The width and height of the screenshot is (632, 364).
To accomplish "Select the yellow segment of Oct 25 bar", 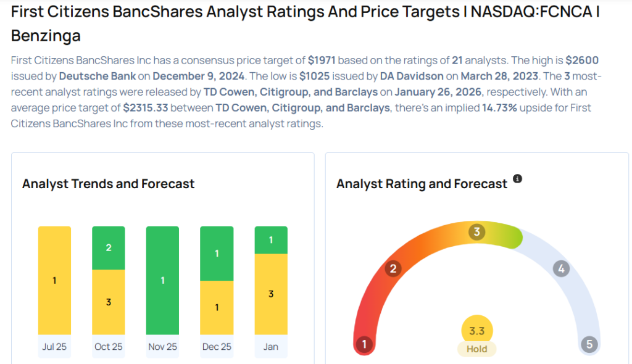I will point(109,302).
